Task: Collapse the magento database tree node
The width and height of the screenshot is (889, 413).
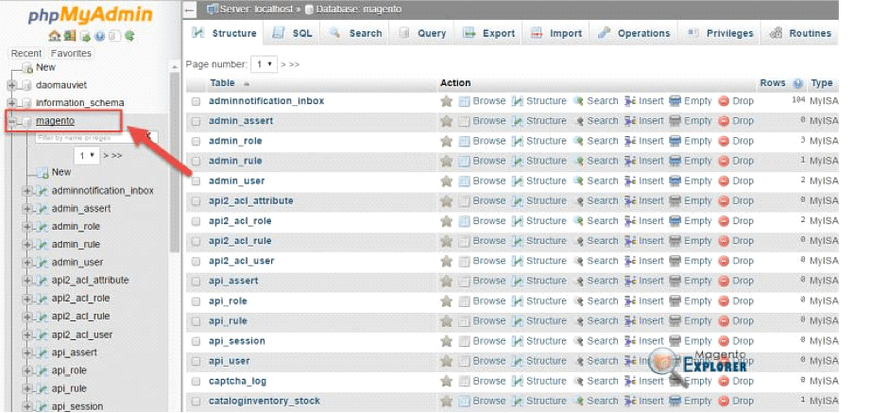Action: 13,121
